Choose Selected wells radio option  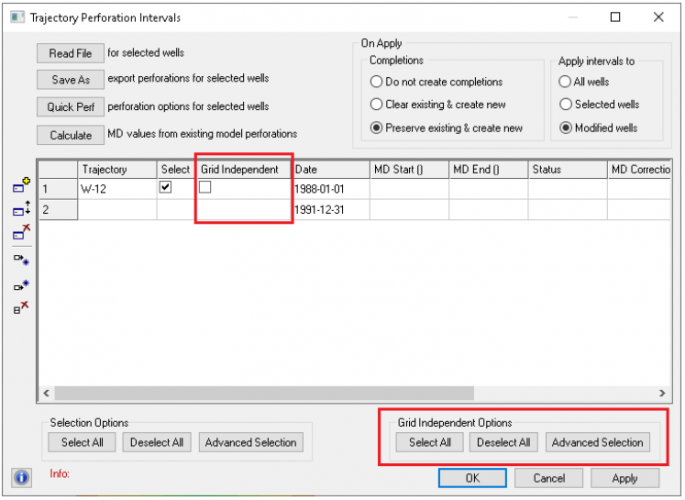(566, 104)
